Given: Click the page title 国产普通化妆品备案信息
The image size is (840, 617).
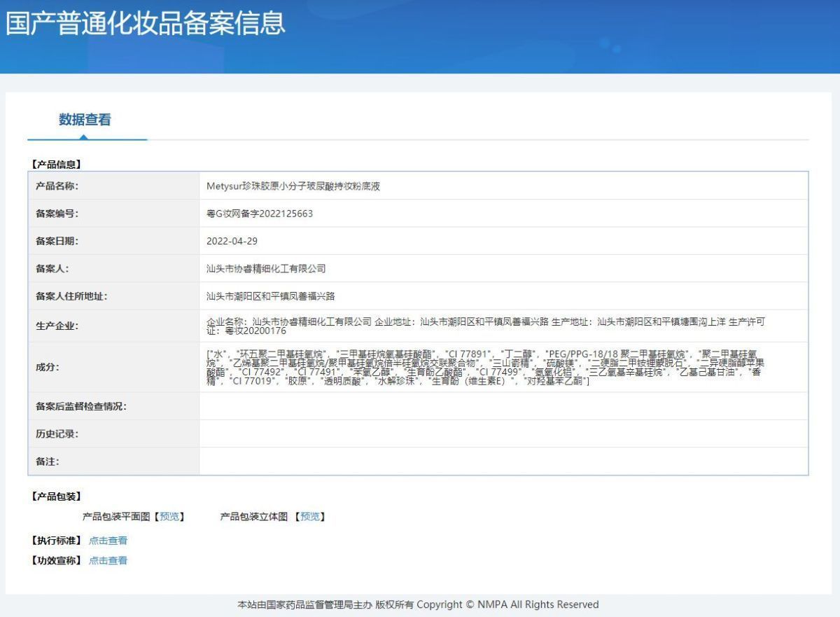Looking at the screenshot, I should click(146, 23).
